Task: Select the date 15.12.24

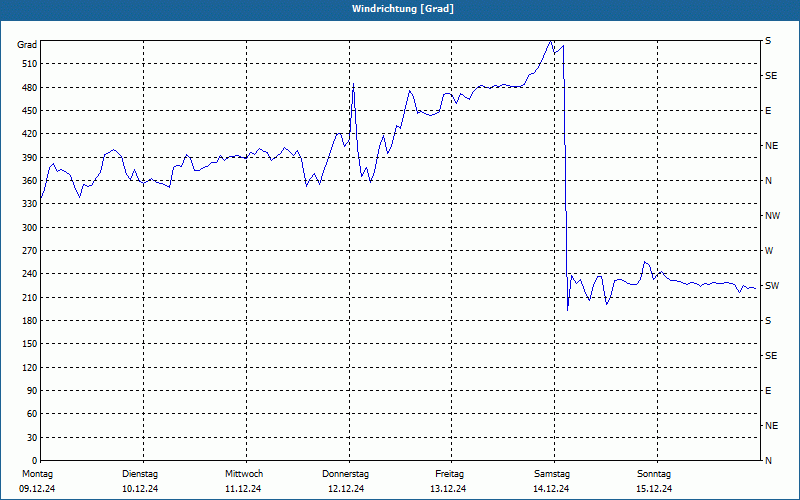Action: pos(654,489)
